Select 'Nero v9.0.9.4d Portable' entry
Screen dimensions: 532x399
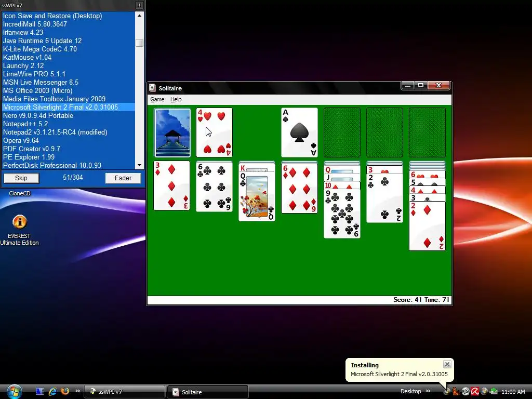69,115
